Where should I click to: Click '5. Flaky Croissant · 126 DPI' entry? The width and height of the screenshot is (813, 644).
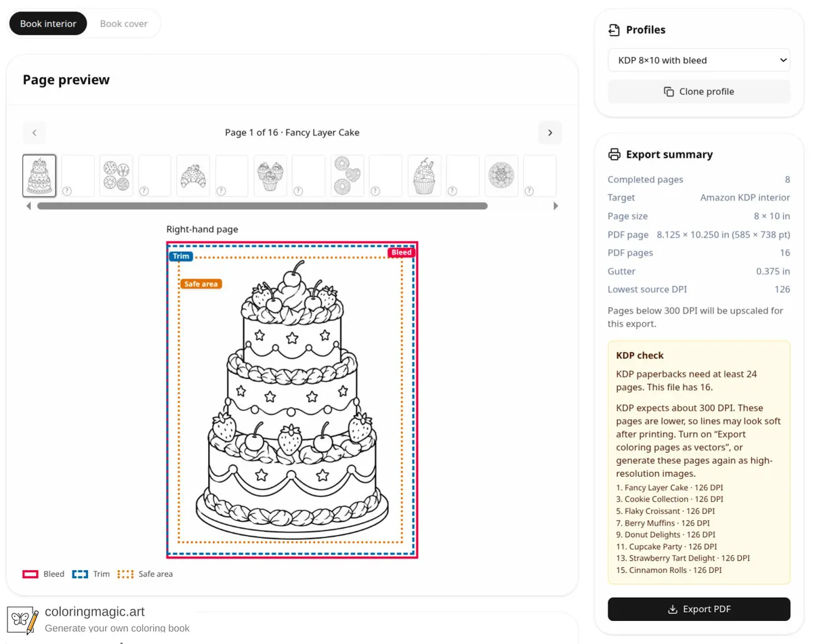coord(665,511)
